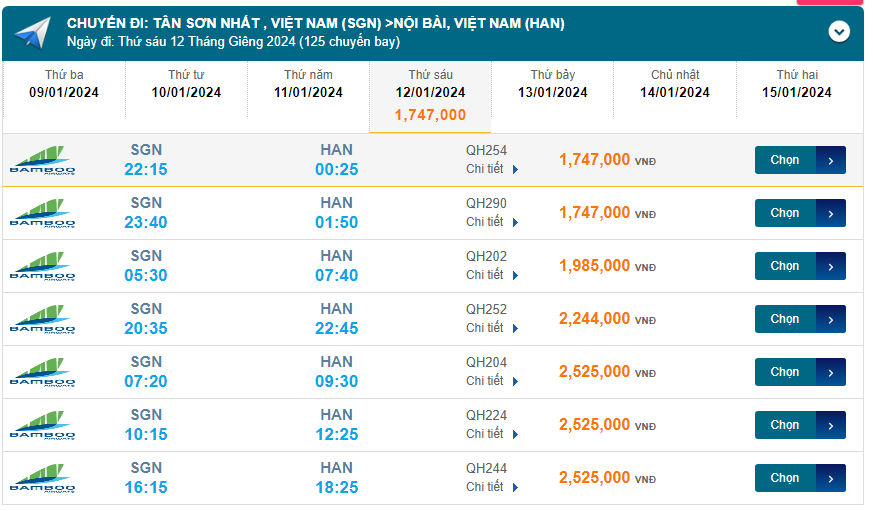Click Bamboo Airways logo for flight QH252
Screen dimensions: 873x511
pos(42,319)
